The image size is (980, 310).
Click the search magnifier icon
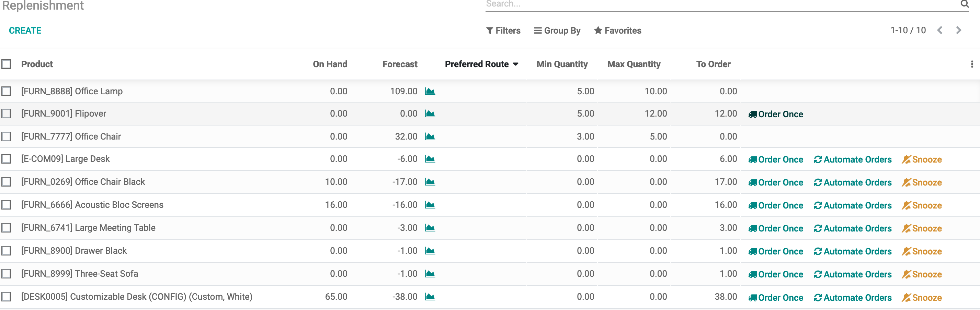pyautogui.click(x=964, y=4)
